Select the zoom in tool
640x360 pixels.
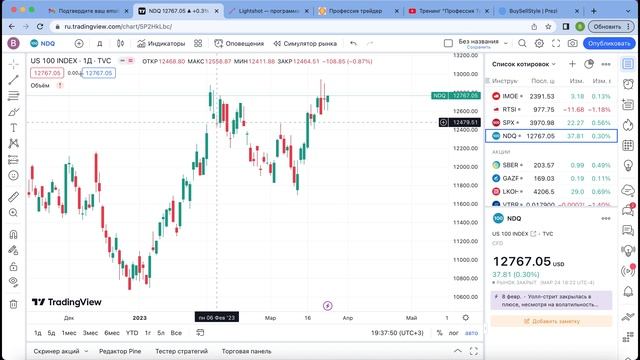13,213
